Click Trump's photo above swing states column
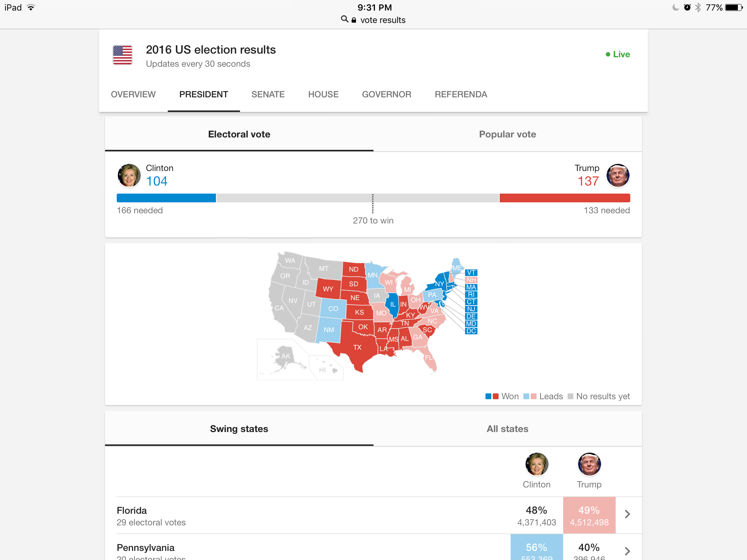This screenshot has height=560, width=747. 589,464
